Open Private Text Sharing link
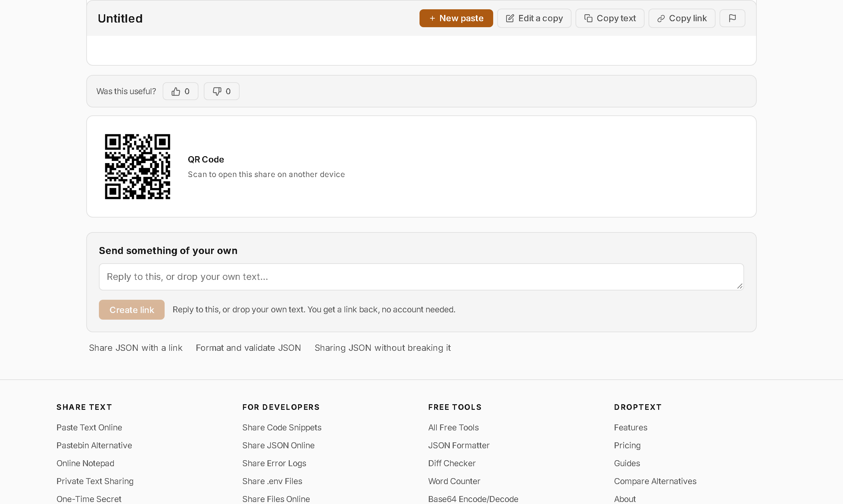The width and height of the screenshot is (843, 504). click(x=95, y=481)
